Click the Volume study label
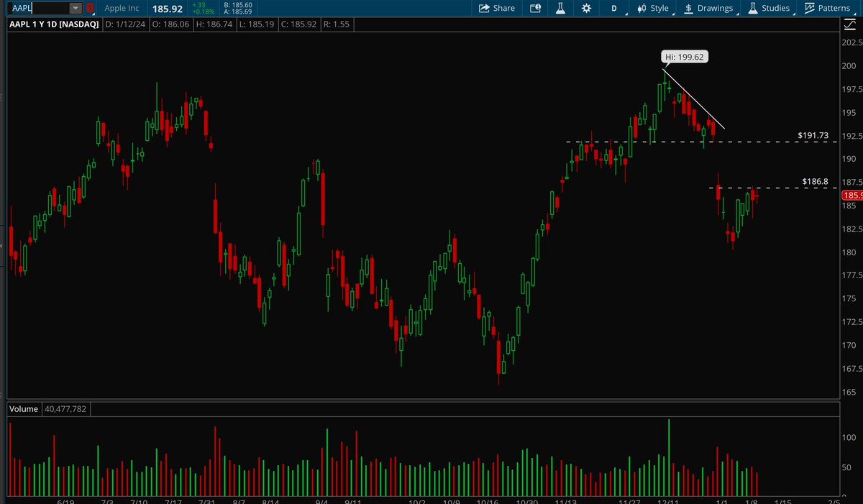This screenshot has height=504, width=863. coord(24,409)
